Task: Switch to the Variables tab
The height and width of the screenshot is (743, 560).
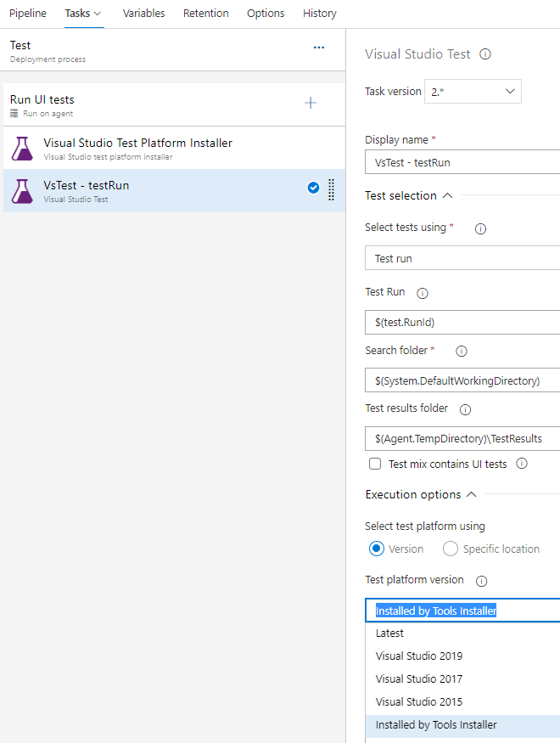Action: pyautogui.click(x=143, y=14)
